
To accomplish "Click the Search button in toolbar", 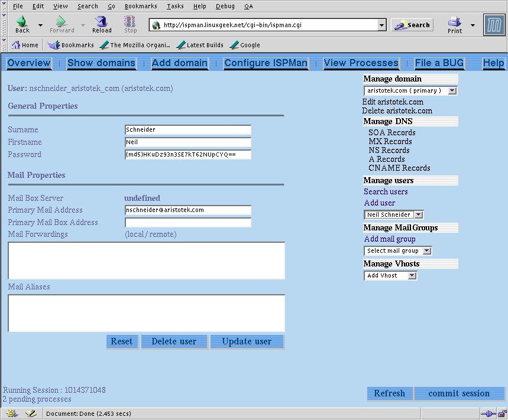I will [412, 25].
